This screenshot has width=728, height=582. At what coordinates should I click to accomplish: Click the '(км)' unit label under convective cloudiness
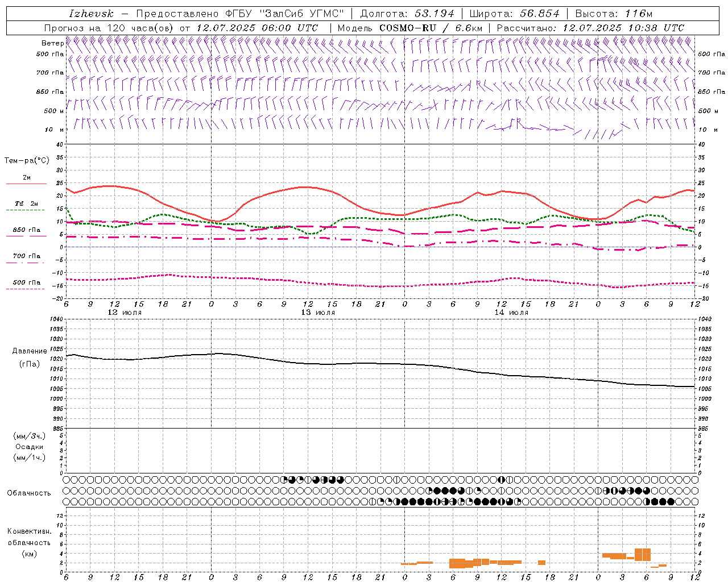(29, 554)
